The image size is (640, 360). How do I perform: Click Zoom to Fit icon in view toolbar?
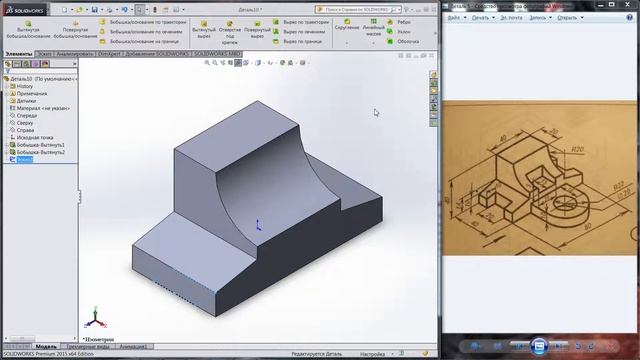tap(207, 63)
